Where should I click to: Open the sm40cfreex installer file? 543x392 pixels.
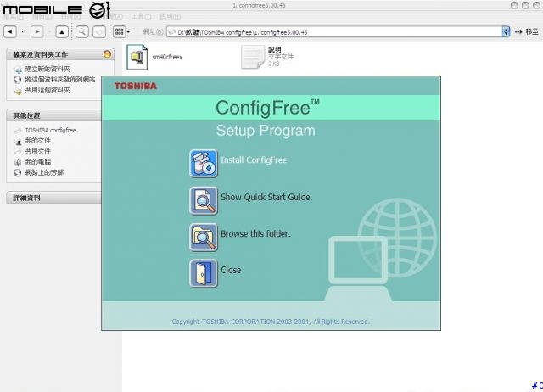coord(154,57)
